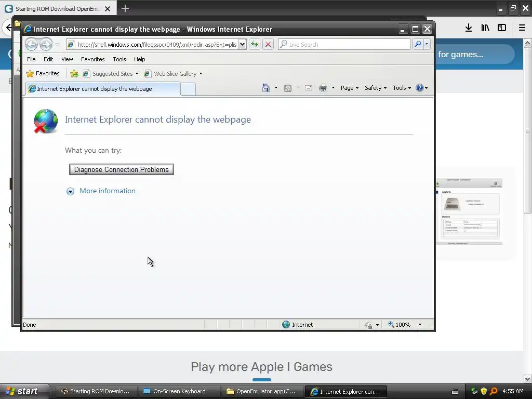Click the Print icon
The image size is (532, 399).
[323, 88]
